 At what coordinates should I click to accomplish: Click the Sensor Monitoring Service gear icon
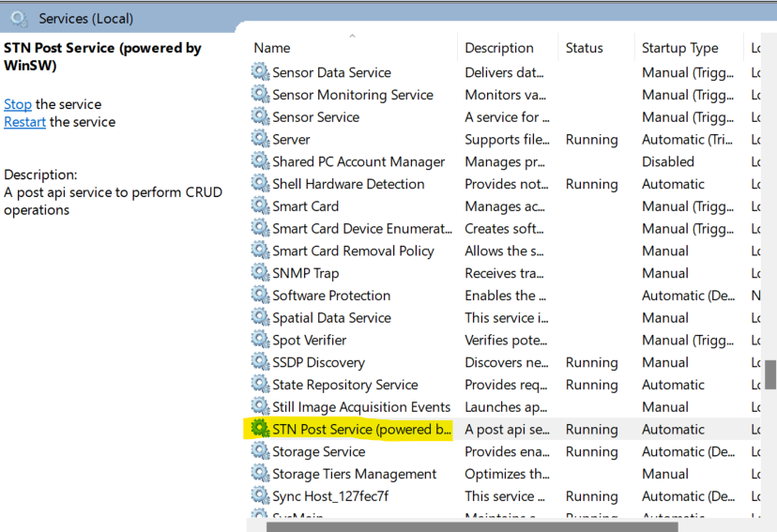click(260, 94)
